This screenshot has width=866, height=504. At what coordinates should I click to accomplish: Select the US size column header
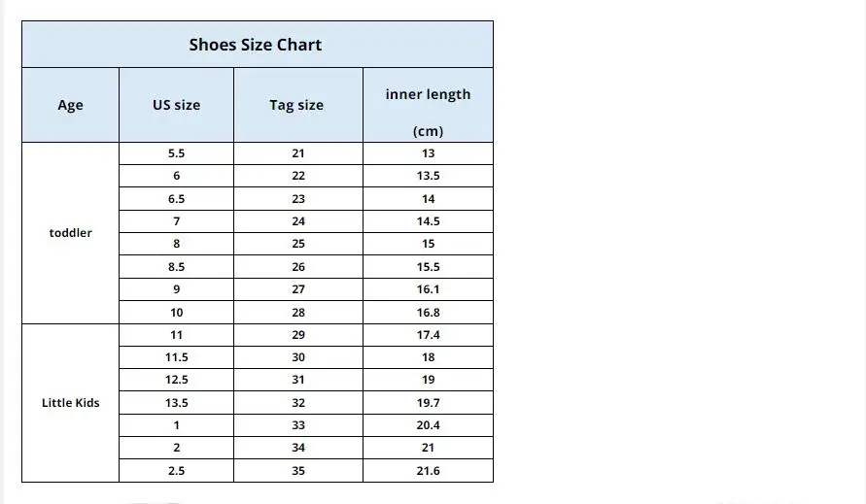(x=176, y=105)
